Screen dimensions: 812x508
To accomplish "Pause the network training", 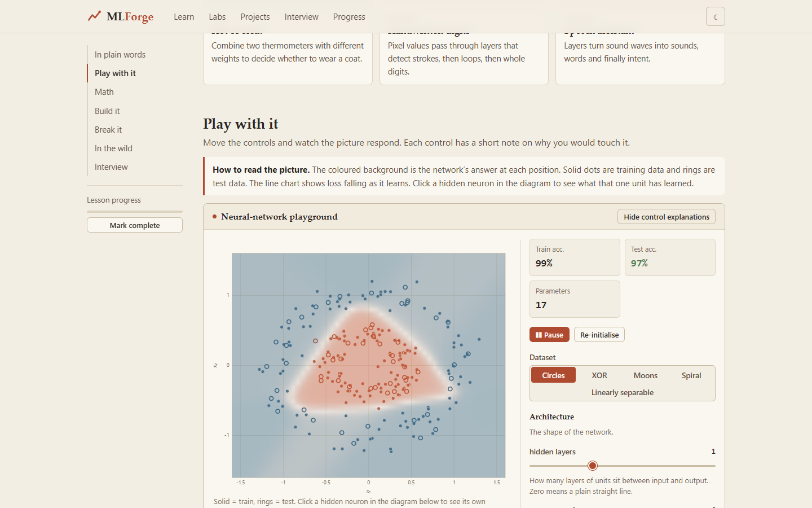I will [x=549, y=335].
